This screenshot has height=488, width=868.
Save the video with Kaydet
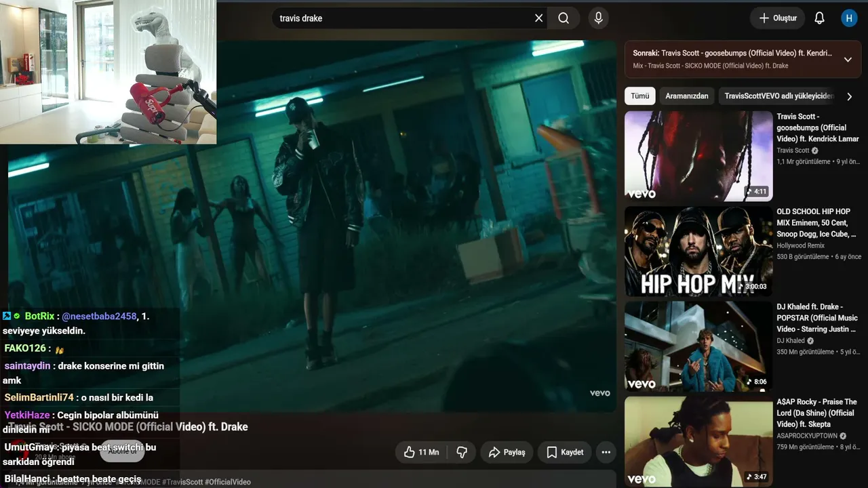pyautogui.click(x=565, y=452)
